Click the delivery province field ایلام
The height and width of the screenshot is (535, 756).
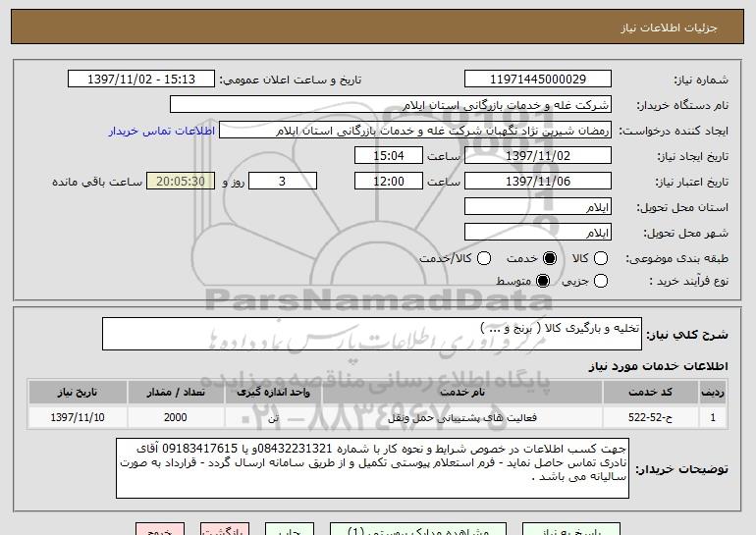(538, 207)
